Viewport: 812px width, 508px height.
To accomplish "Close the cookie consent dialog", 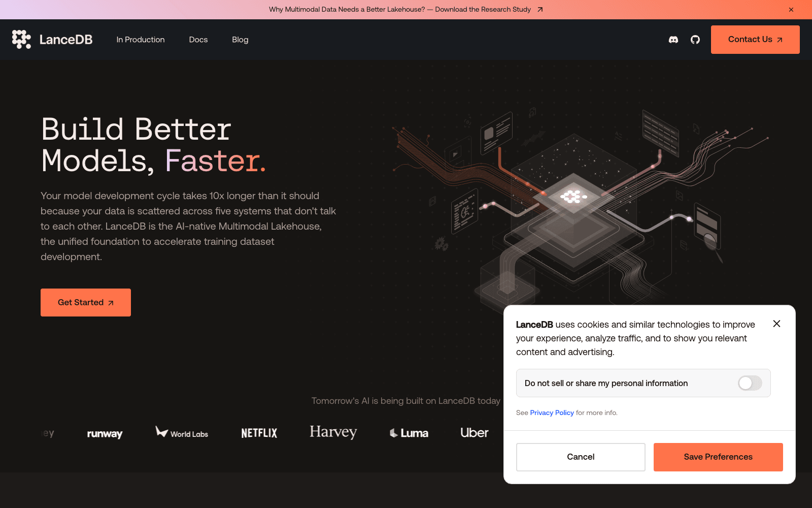I will [776, 324].
